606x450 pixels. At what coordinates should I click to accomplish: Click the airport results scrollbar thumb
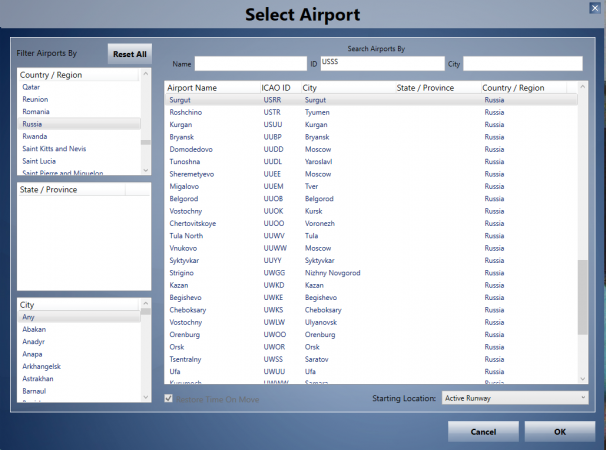(582, 297)
